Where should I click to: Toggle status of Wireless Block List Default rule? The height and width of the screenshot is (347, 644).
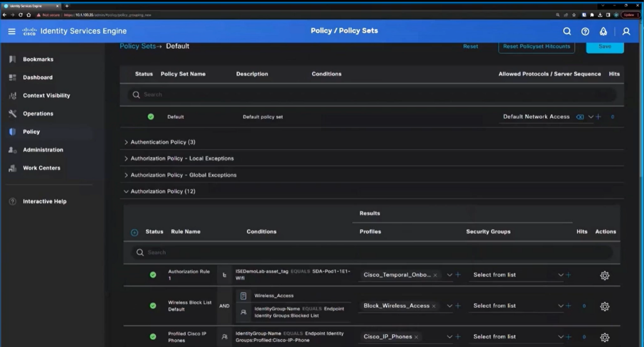pos(153,306)
